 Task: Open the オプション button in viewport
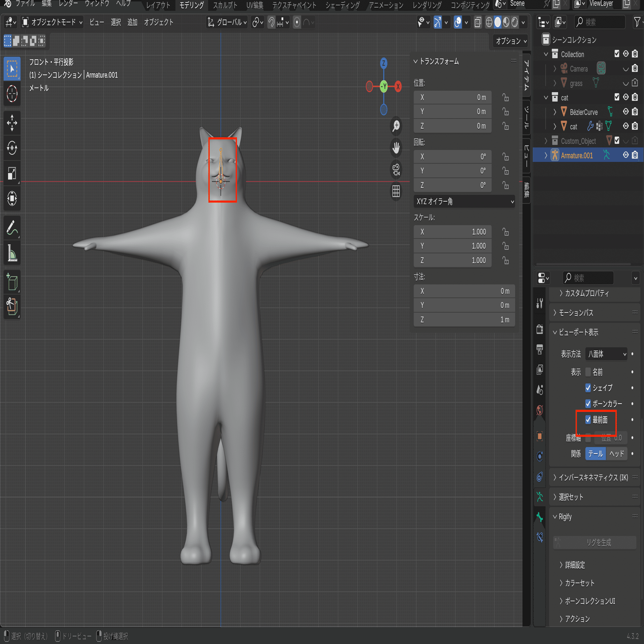(x=510, y=41)
